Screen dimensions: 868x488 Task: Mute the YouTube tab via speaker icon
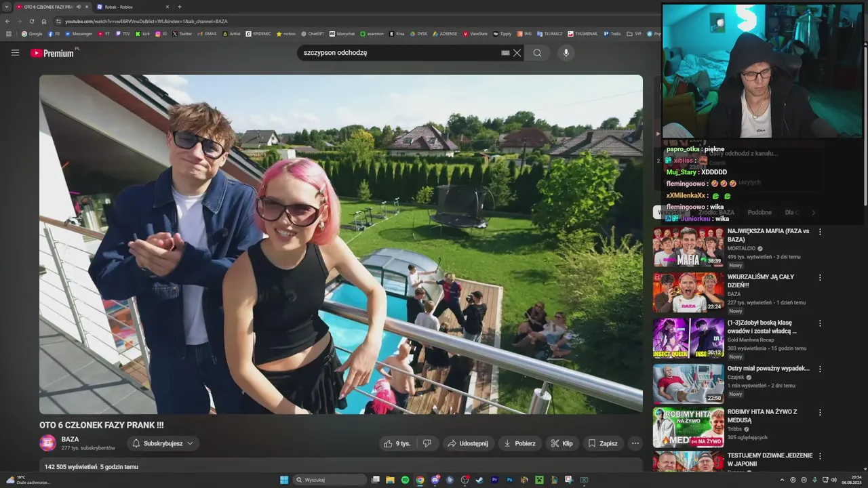[x=79, y=7]
